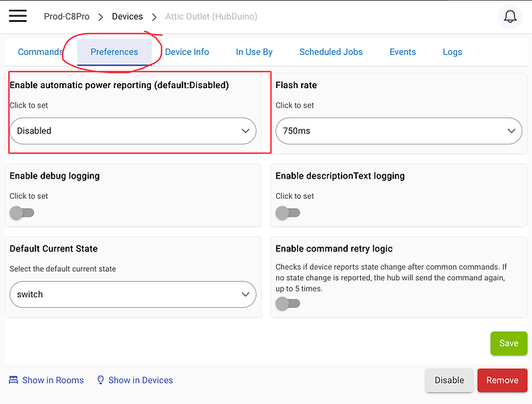Open the automatic power reporting dropdown
Image resolution: width=532 pixels, height=404 pixels.
(133, 131)
